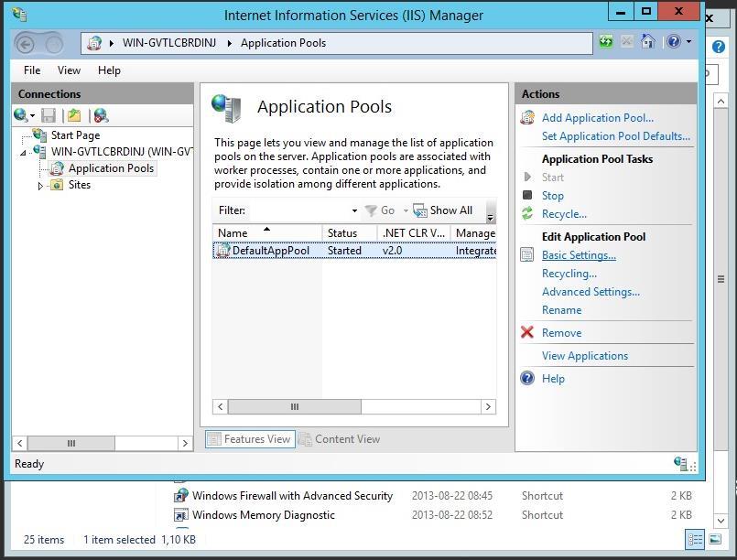Click the Delete Connection icon in Connections
Image resolution: width=737 pixels, height=560 pixels.
(x=101, y=115)
